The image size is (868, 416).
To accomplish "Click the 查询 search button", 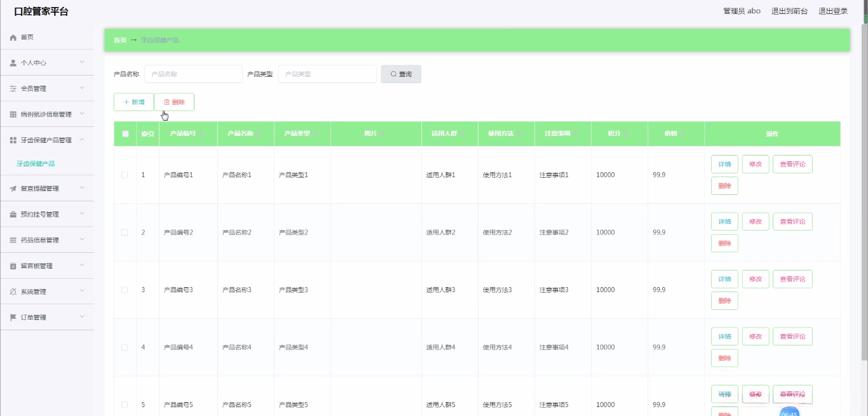I will (401, 74).
